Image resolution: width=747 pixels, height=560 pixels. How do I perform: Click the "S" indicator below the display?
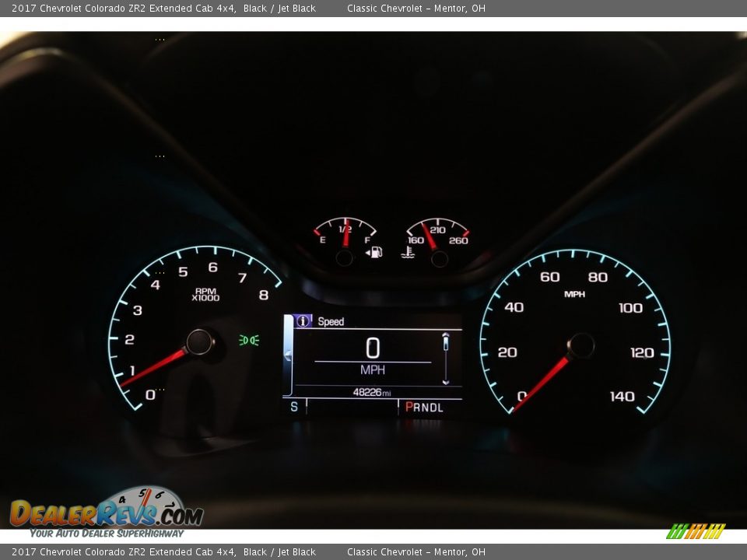[294, 407]
